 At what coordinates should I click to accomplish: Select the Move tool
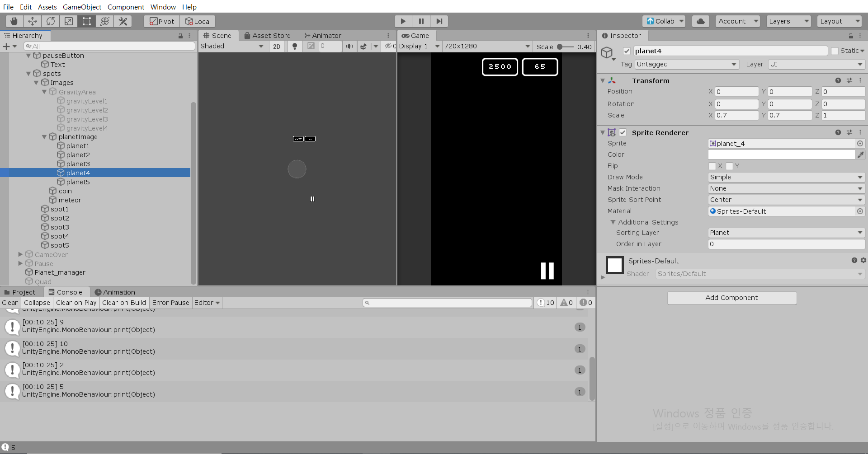click(33, 21)
